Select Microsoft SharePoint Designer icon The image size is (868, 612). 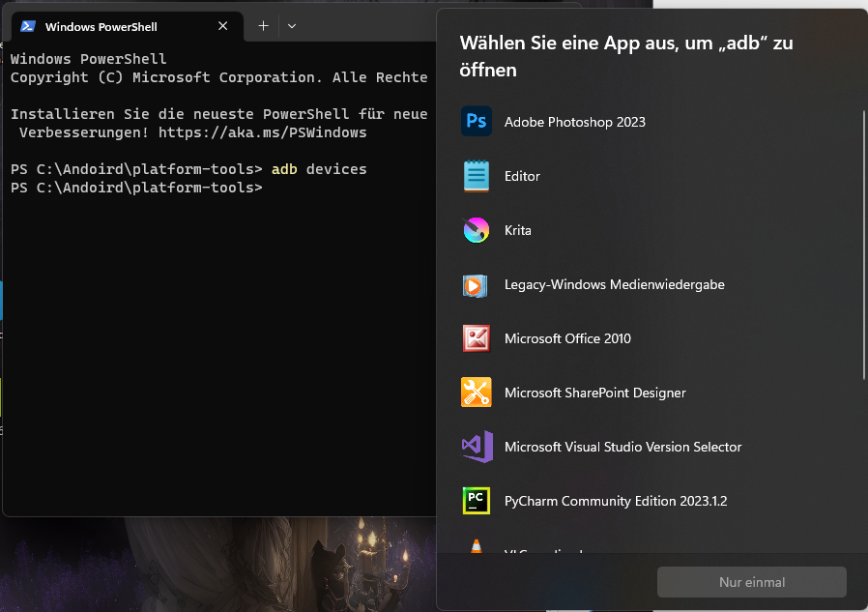(x=477, y=393)
